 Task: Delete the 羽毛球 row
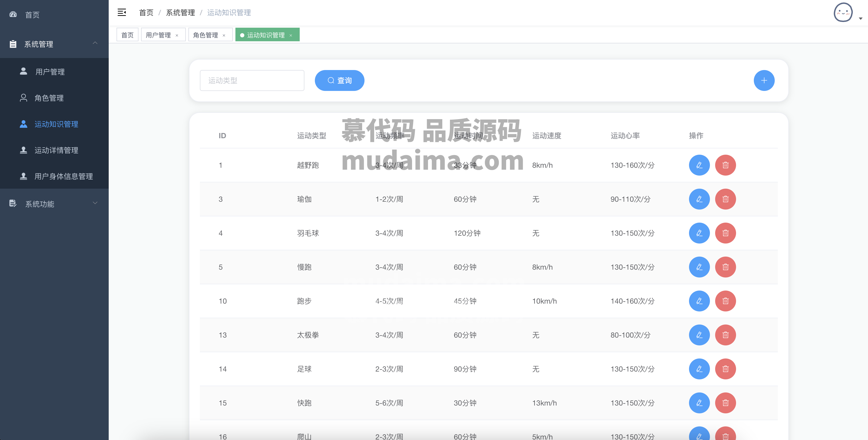click(725, 233)
